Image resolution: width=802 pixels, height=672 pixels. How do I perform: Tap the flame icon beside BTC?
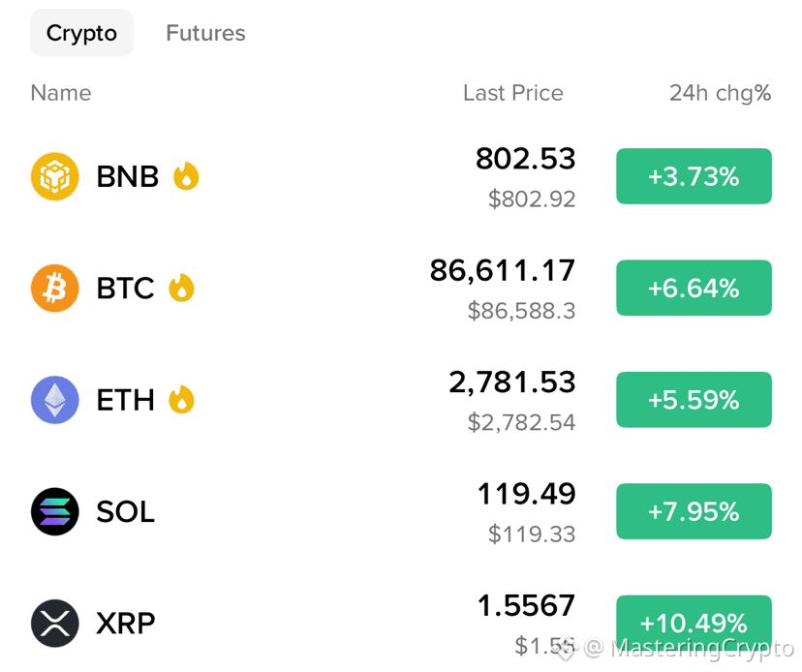coord(181,288)
